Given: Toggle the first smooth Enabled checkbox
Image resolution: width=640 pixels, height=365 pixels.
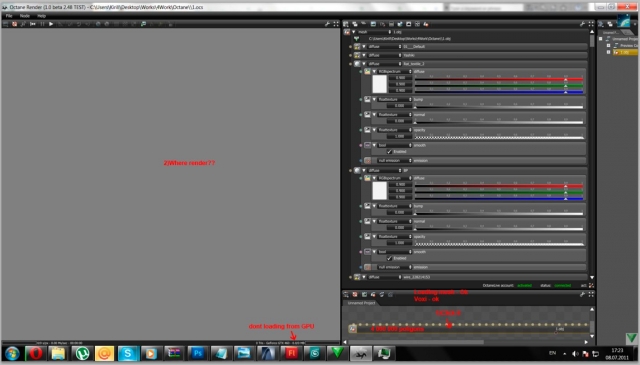Looking at the screenshot, I should point(389,151).
